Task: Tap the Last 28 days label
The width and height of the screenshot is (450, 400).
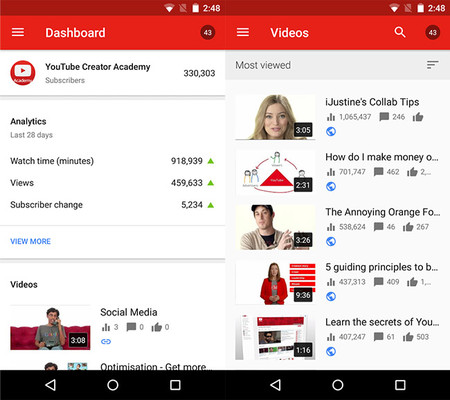Action: pyautogui.click(x=31, y=135)
